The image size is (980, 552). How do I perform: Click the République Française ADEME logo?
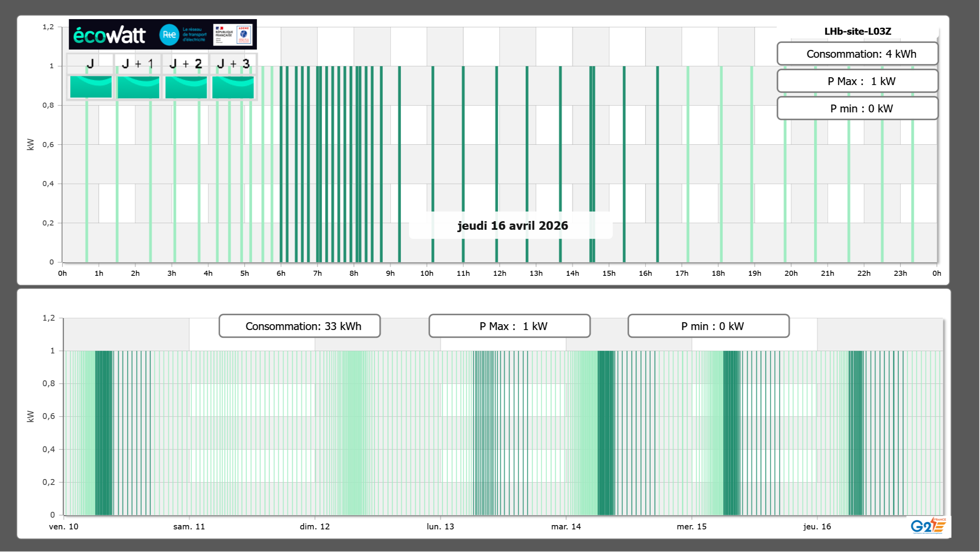click(x=233, y=35)
